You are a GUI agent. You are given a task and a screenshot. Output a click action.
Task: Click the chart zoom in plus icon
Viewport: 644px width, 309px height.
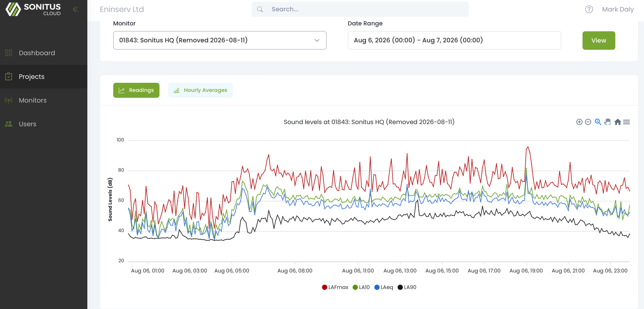pyautogui.click(x=579, y=122)
